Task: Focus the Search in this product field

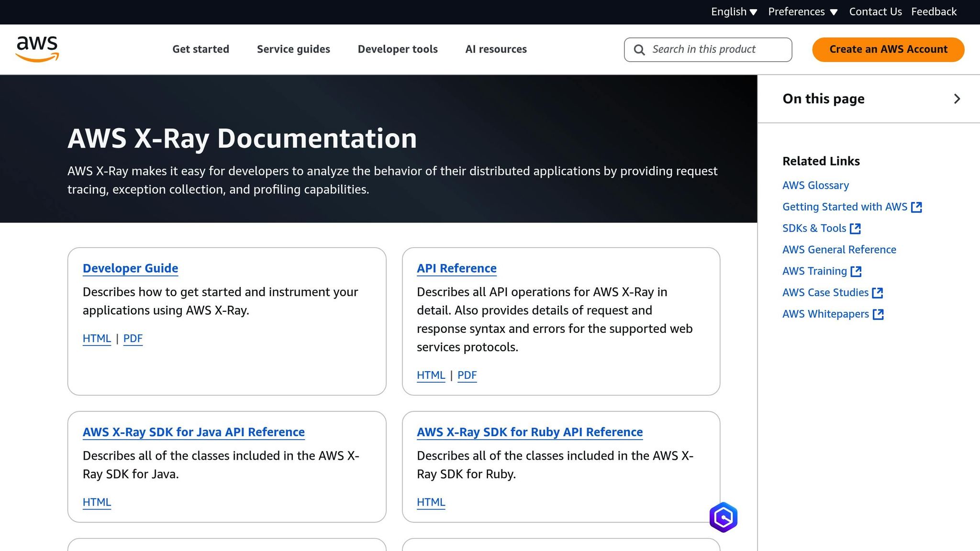Action: coord(708,50)
